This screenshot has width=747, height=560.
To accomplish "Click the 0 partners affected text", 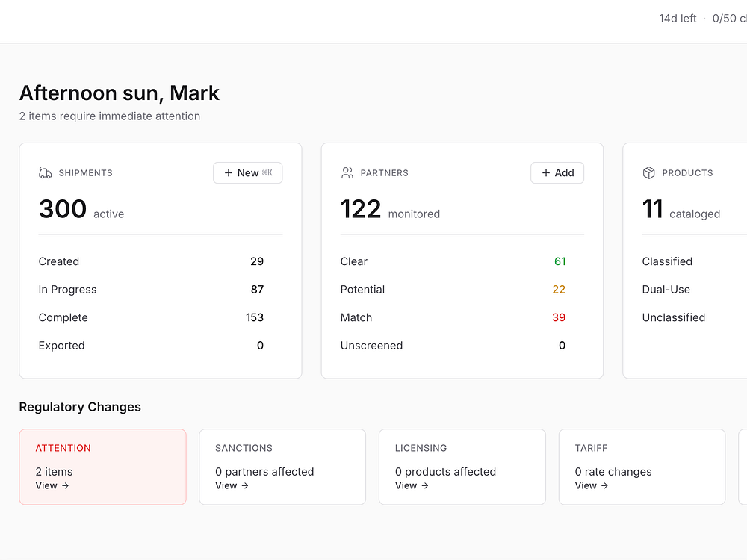I will [x=264, y=471].
